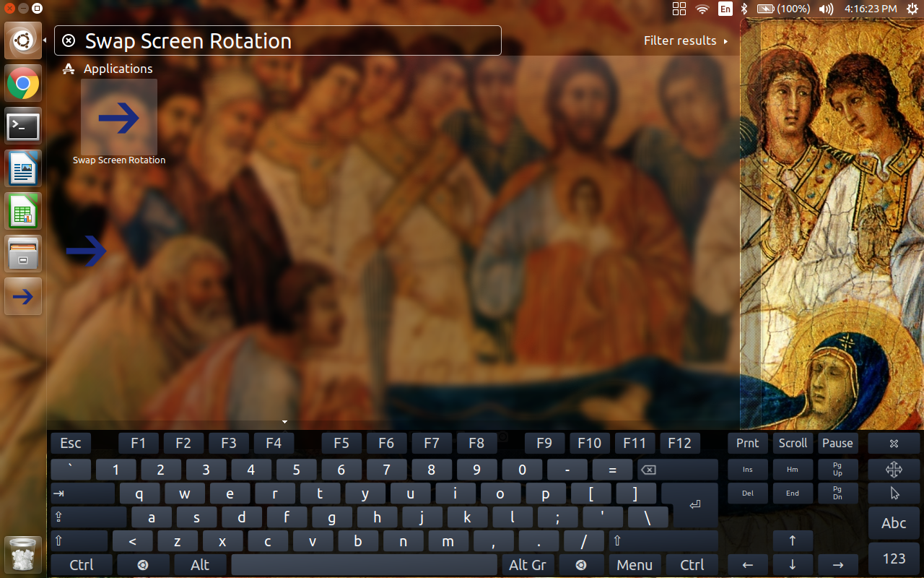
Task: Tap the Pg Up key
Action: (837, 470)
